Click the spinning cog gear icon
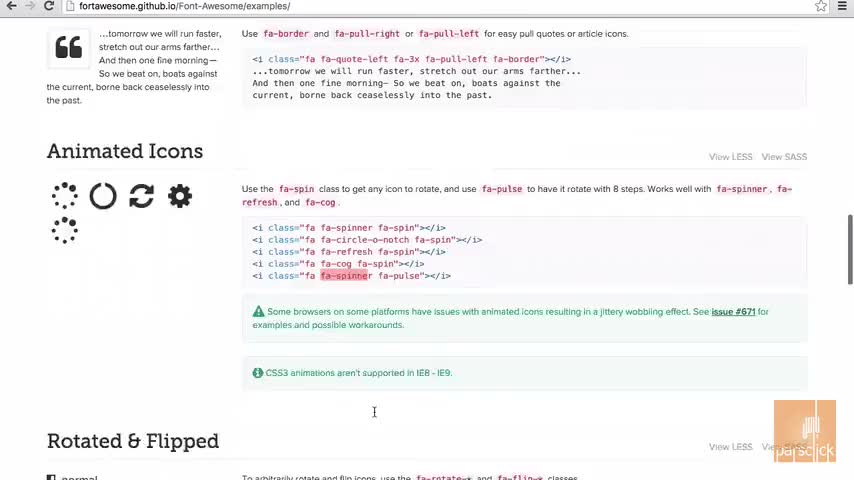 tap(180, 196)
